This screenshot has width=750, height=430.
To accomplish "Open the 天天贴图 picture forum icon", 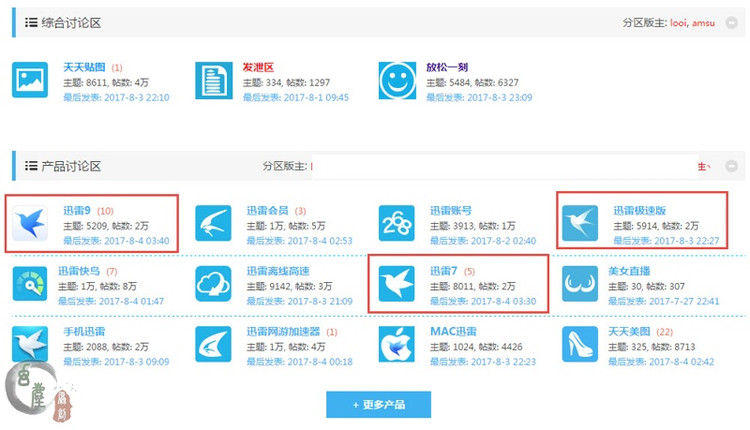I will pos(30,80).
